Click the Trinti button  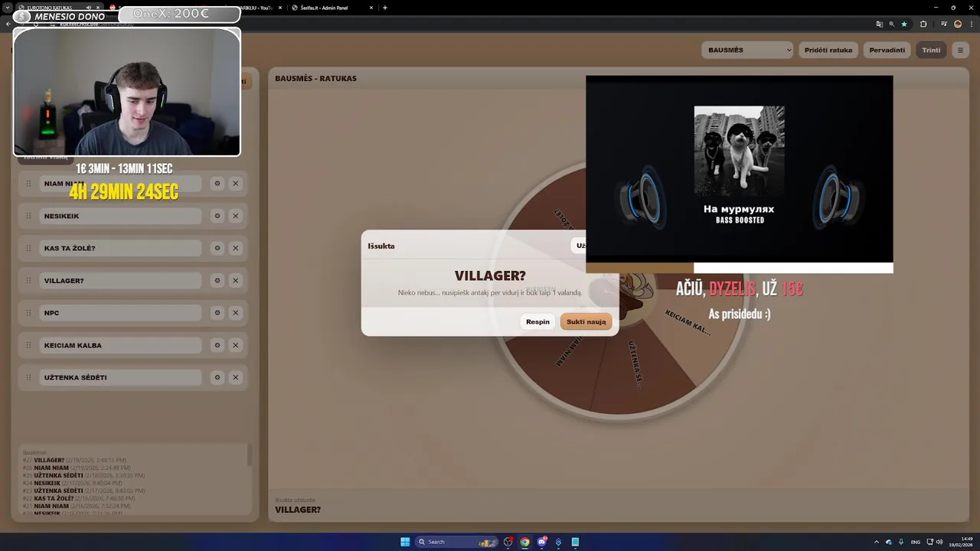click(931, 50)
